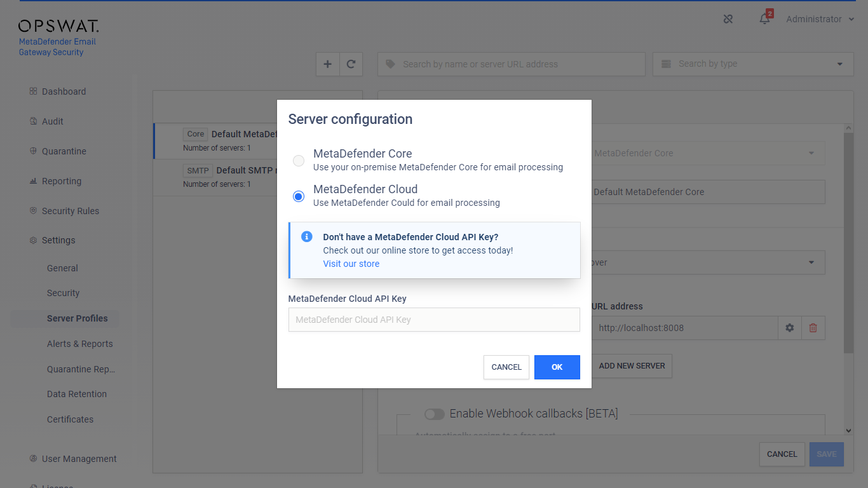Image resolution: width=868 pixels, height=488 pixels.
Task: Open Reporting in the sidebar
Action: 62,181
